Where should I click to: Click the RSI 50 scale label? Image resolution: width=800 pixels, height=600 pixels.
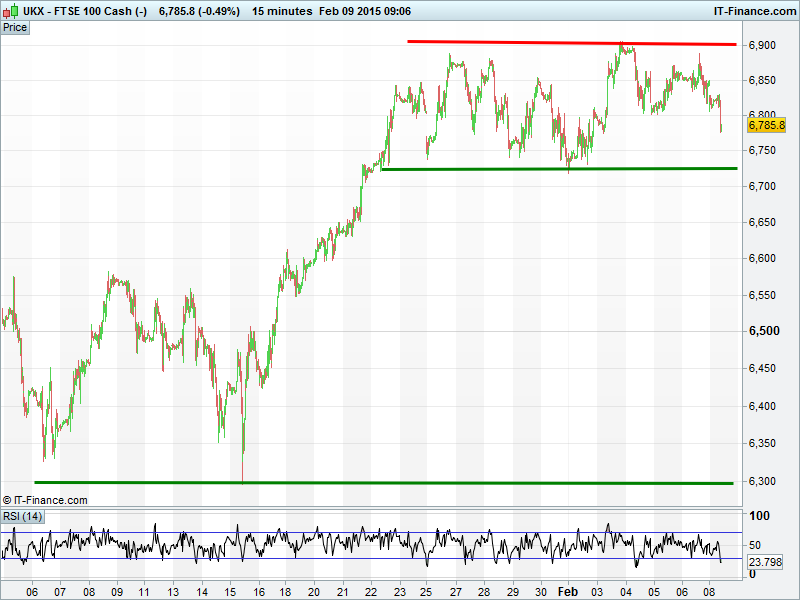(x=755, y=545)
